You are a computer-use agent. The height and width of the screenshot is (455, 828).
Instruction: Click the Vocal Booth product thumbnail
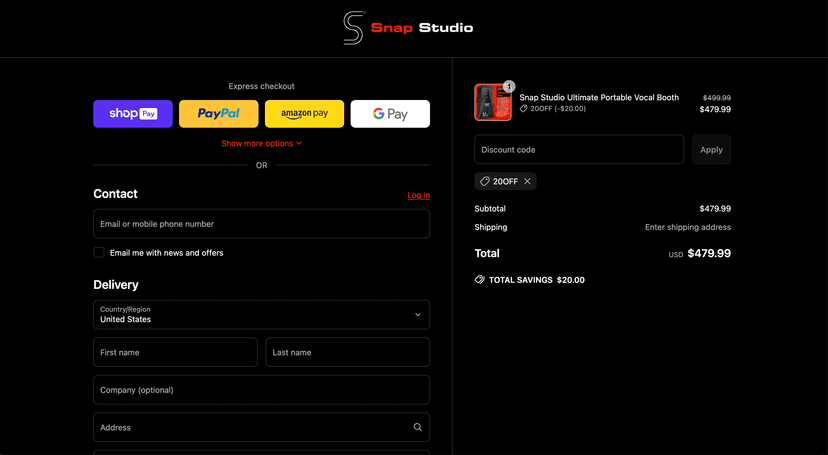click(493, 102)
